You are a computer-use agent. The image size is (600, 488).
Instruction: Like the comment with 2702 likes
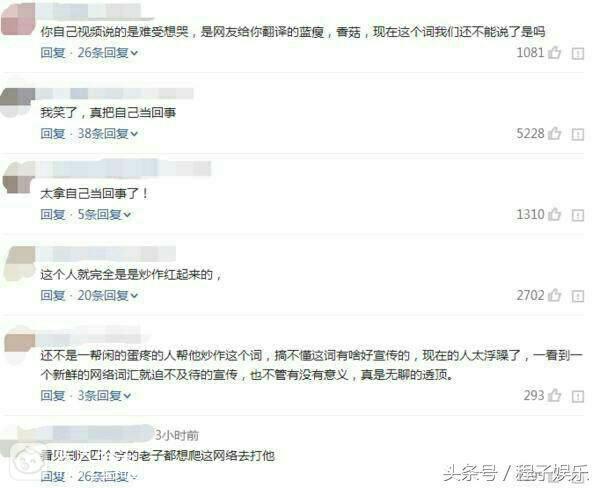(x=554, y=295)
